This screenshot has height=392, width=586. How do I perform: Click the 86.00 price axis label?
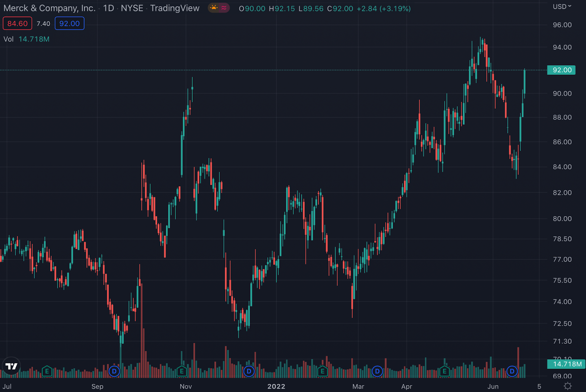562,142
